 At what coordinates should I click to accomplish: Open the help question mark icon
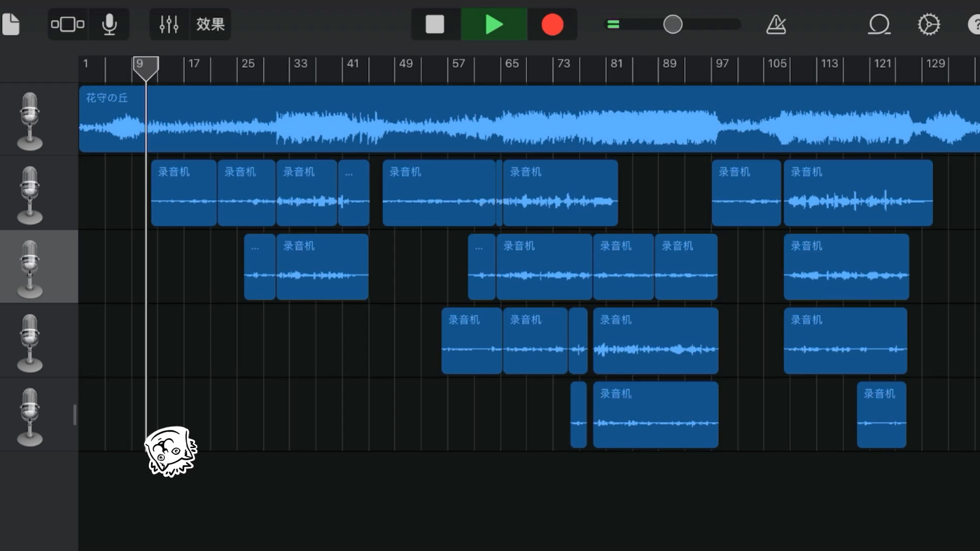coord(974,24)
